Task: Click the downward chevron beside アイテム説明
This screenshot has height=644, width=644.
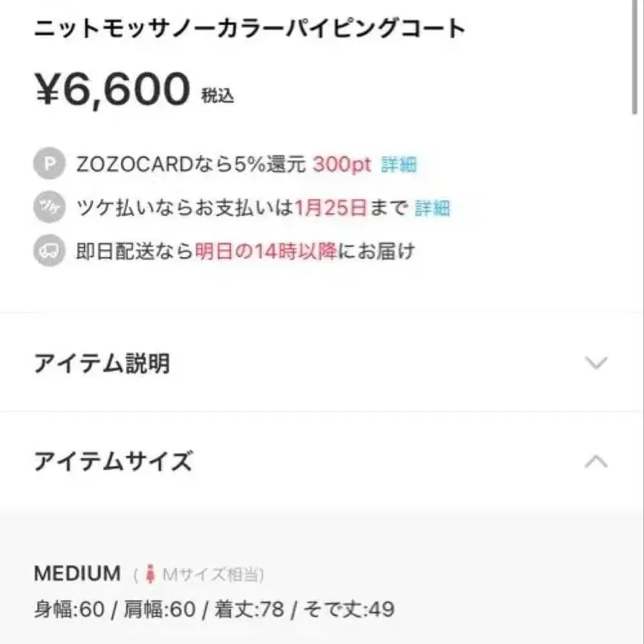Action: click(x=595, y=364)
